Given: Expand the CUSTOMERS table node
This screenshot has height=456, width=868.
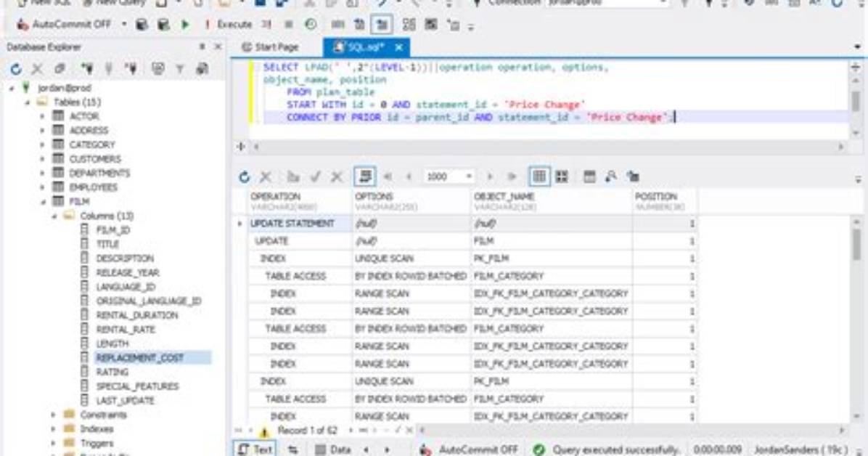Looking at the screenshot, I should (43, 159).
